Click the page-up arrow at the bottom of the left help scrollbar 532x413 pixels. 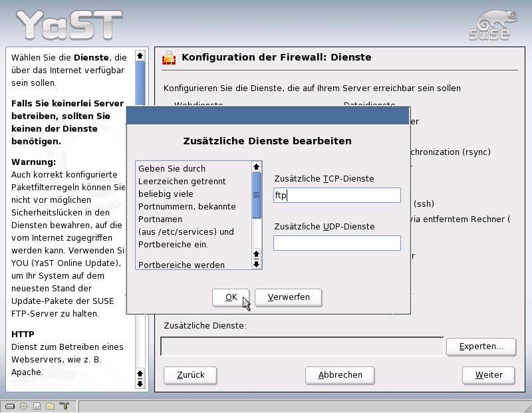140,374
